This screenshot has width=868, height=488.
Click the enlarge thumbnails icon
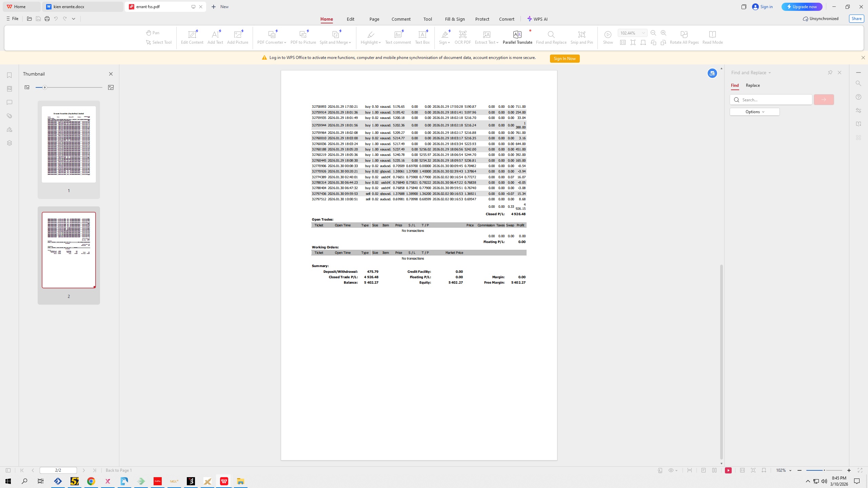coord(111,87)
